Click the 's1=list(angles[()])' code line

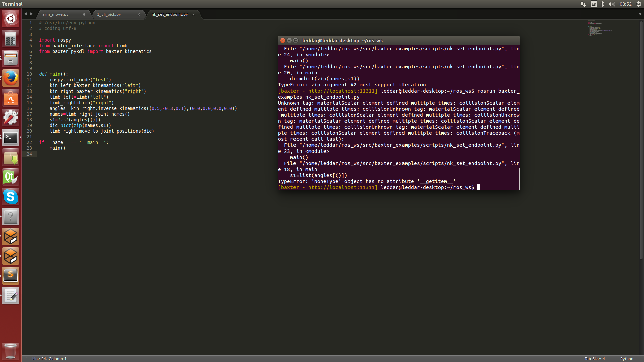click(75, 120)
